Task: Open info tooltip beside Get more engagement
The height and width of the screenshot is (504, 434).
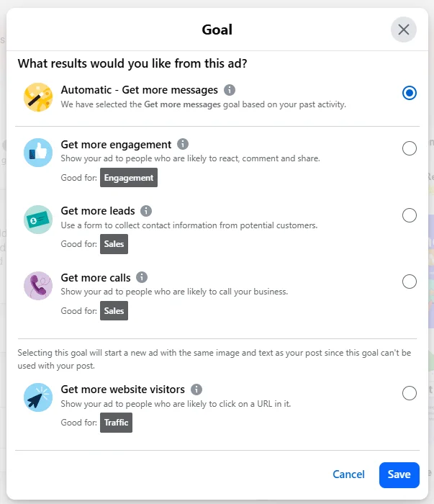Action: (183, 144)
